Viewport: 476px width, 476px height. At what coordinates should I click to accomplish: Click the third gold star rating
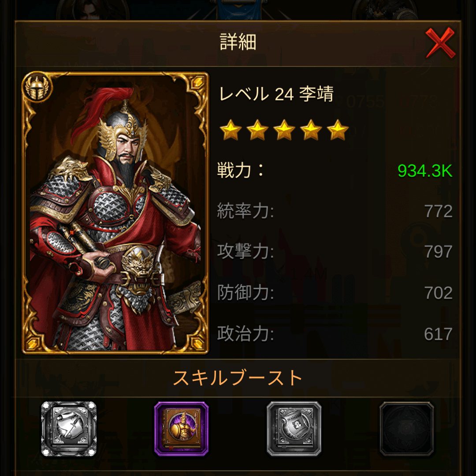coord(284,130)
